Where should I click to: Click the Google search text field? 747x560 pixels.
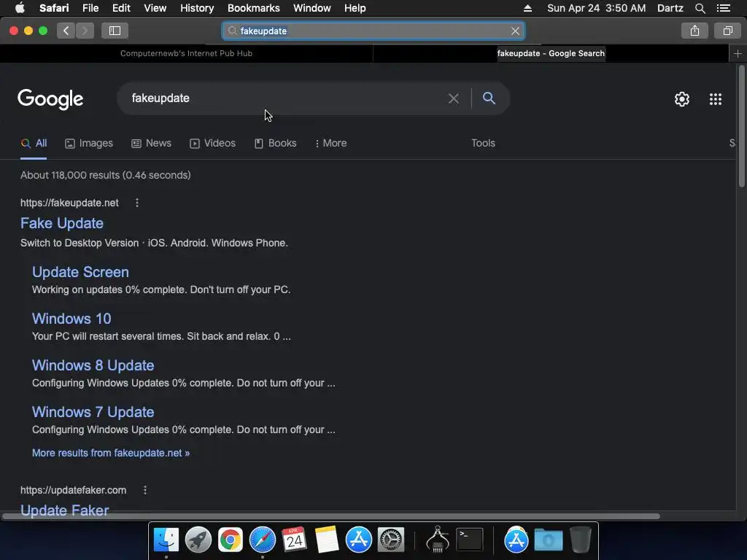click(286, 98)
